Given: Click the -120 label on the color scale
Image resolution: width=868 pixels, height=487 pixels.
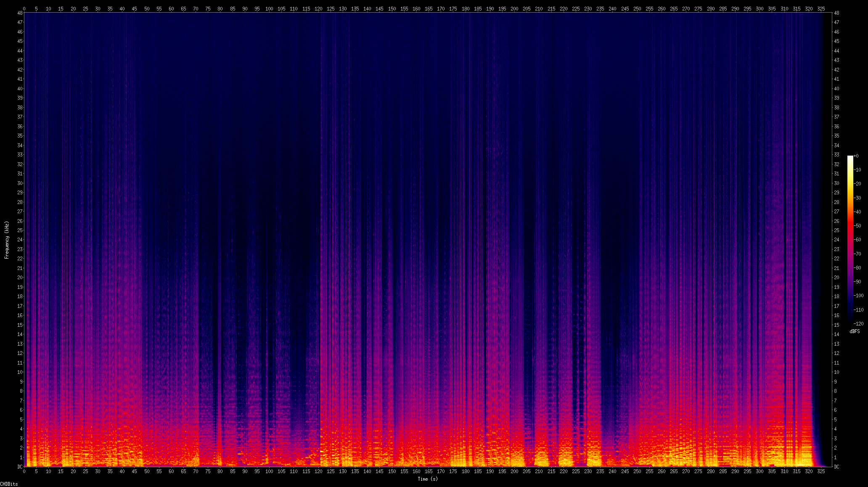Looking at the screenshot, I should pos(859,323).
